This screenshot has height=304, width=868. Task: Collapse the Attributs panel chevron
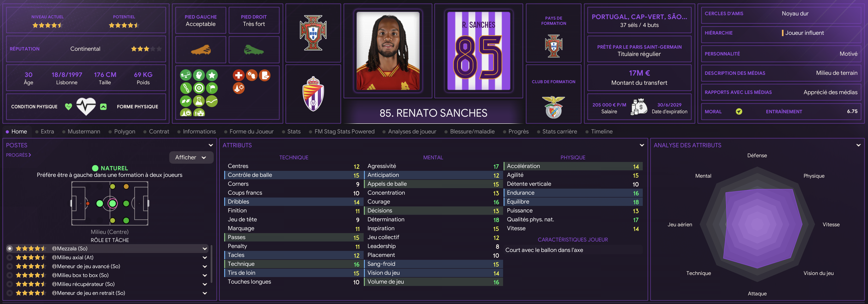(641, 145)
